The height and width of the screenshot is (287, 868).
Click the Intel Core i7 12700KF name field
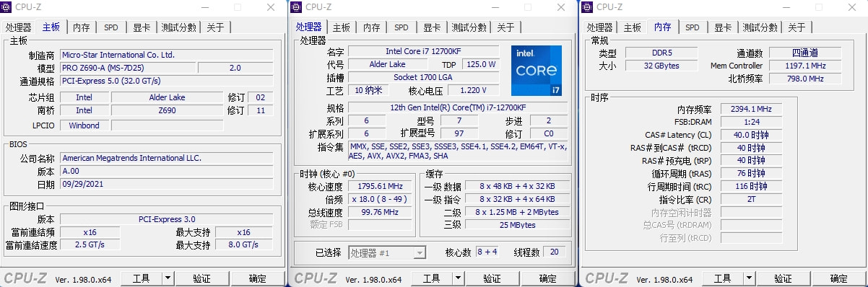pyautogui.click(x=424, y=51)
